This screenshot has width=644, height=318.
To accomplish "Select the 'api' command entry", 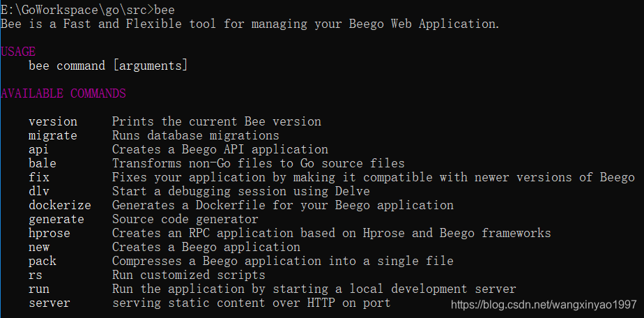I will pos(39,149).
